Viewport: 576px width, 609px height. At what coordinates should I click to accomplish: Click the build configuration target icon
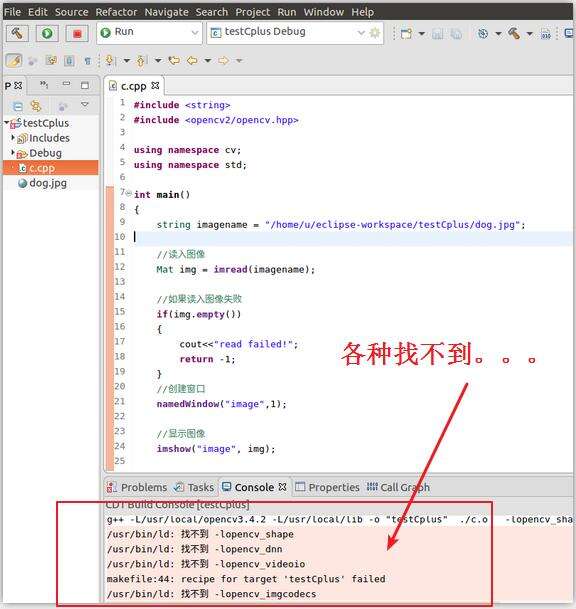pyautogui.click(x=483, y=34)
